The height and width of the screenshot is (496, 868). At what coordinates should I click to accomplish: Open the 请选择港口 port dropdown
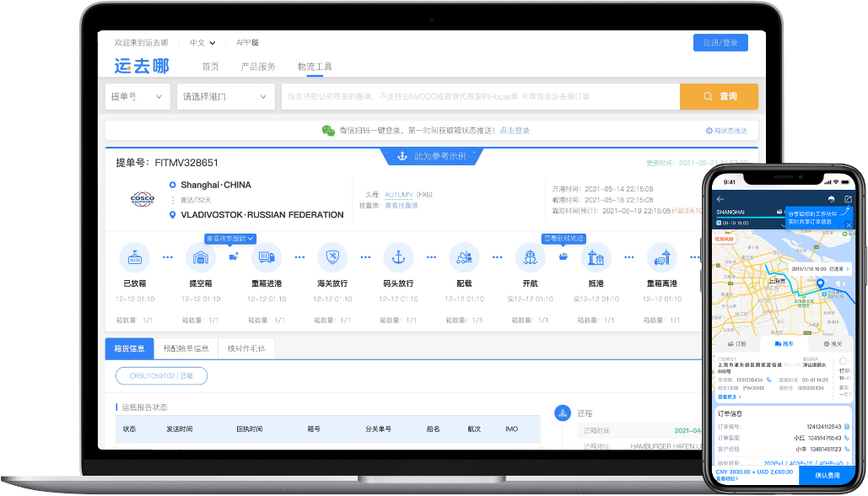225,96
